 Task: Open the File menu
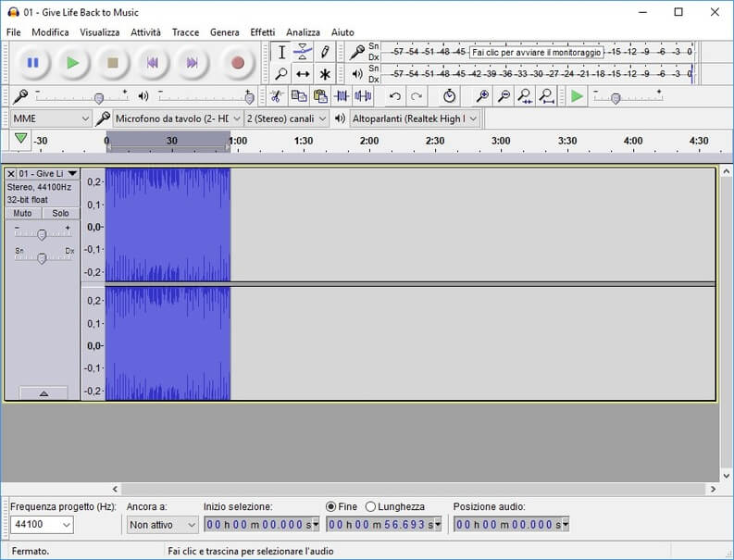tap(14, 32)
